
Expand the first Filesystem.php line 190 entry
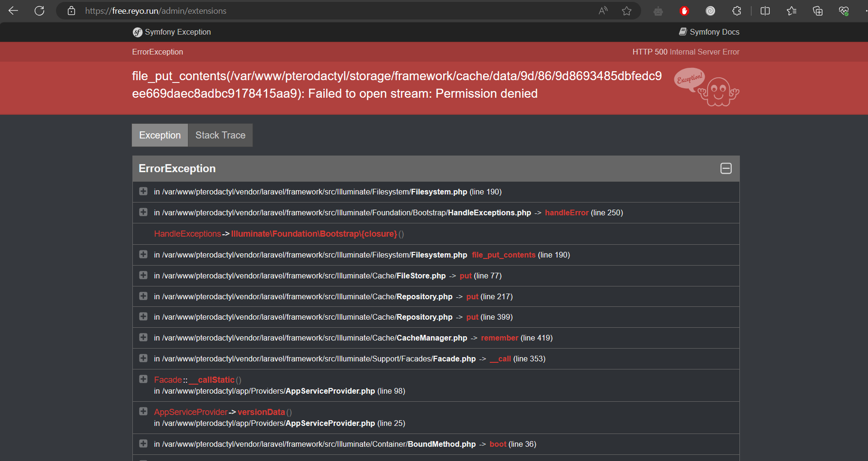143,191
